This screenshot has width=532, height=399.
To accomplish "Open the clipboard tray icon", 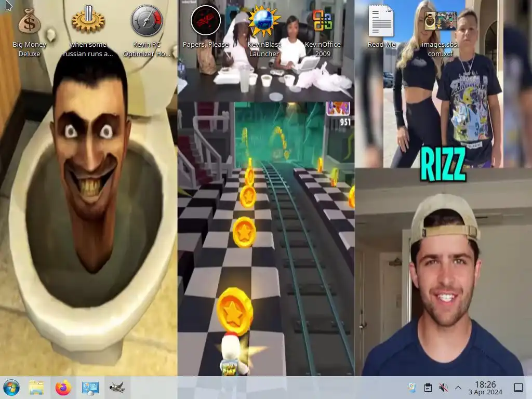I will [428, 388].
